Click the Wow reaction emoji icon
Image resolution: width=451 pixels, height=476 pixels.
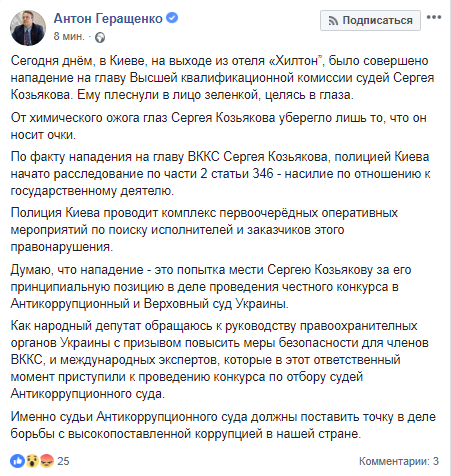32,461
